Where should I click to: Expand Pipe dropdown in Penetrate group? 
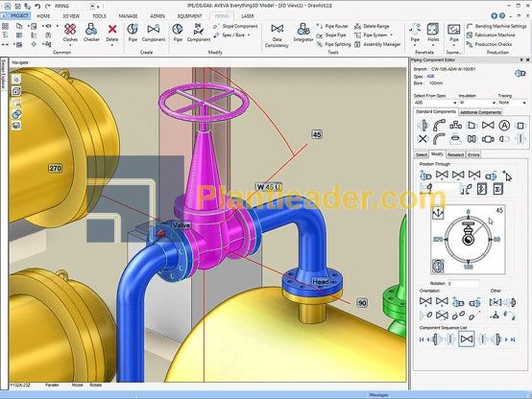click(415, 44)
